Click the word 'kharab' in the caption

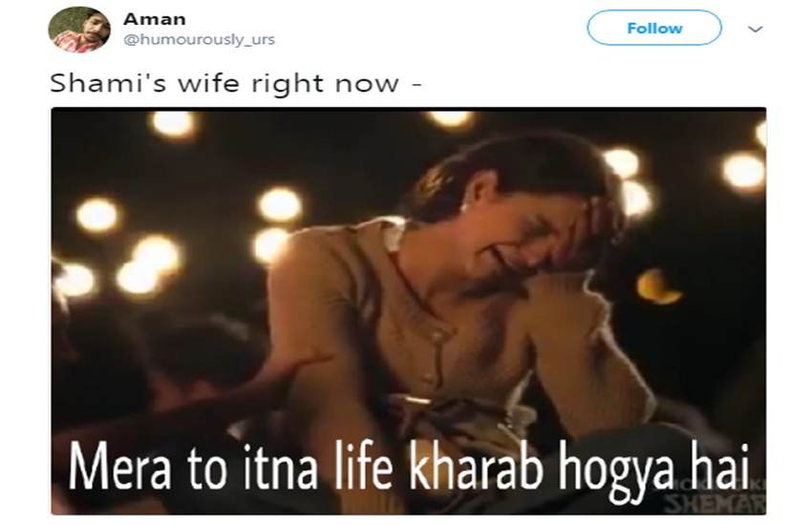477,466
